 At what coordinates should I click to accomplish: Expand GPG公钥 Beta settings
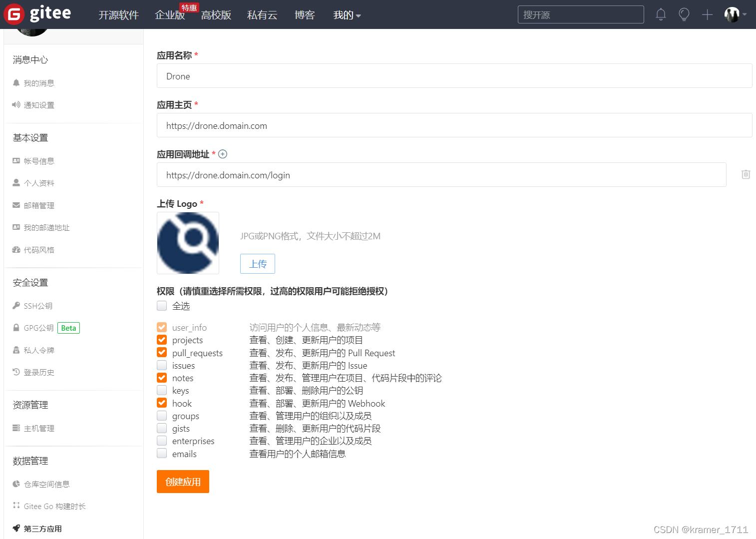(38, 328)
